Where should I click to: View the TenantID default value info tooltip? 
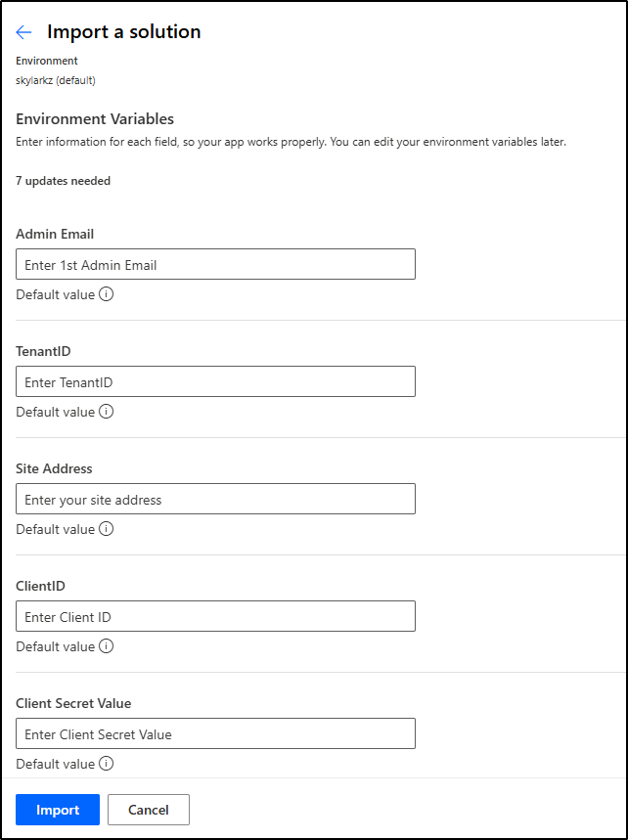point(107,412)
